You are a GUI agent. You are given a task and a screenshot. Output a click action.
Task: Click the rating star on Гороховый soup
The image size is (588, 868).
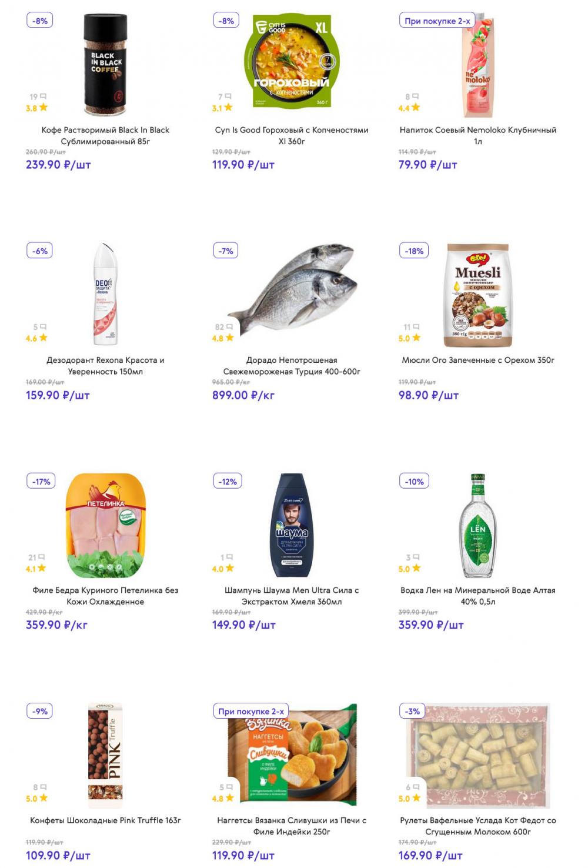[228, 108]
